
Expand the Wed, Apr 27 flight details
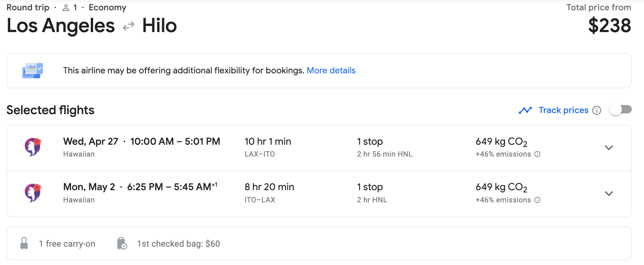tap(609, 148)
